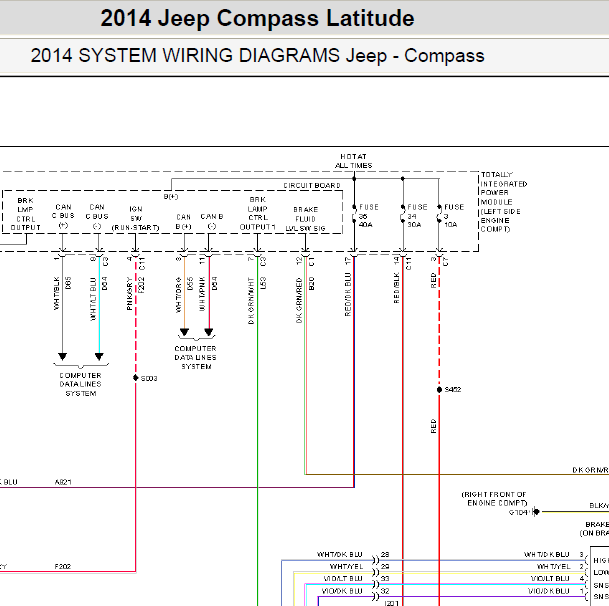Click the 'D64' circuit code

104,284
